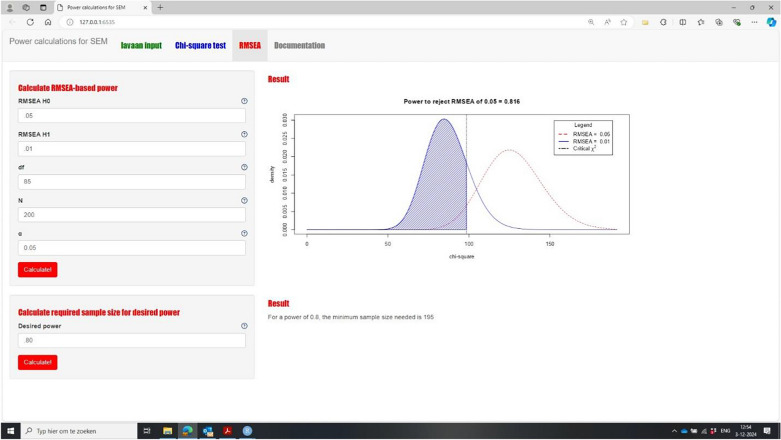Show help icon next to df
This screenshot has height=440, width=781.
click(244, 167)
